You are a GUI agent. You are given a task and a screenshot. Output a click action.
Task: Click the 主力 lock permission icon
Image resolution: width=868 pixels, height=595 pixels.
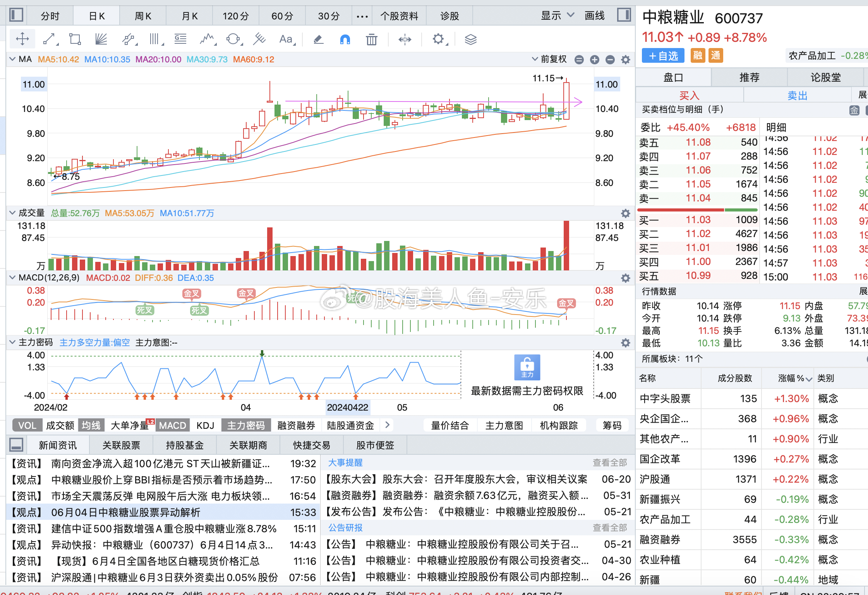coord(527,367)
